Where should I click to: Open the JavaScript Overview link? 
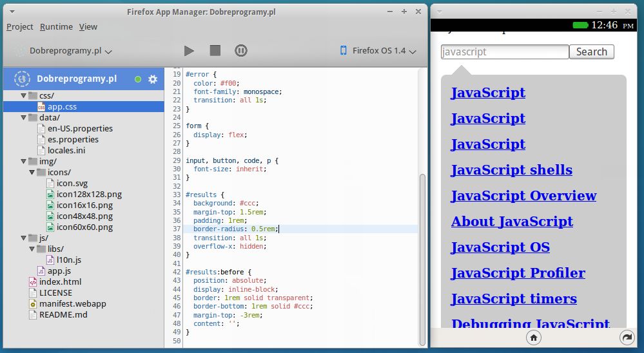[523, 196]
